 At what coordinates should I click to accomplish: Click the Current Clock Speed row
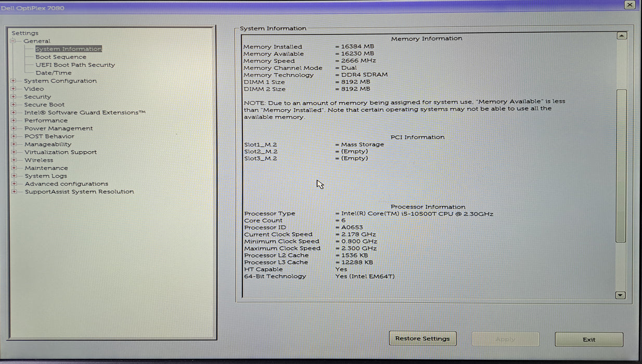[311, 235]
